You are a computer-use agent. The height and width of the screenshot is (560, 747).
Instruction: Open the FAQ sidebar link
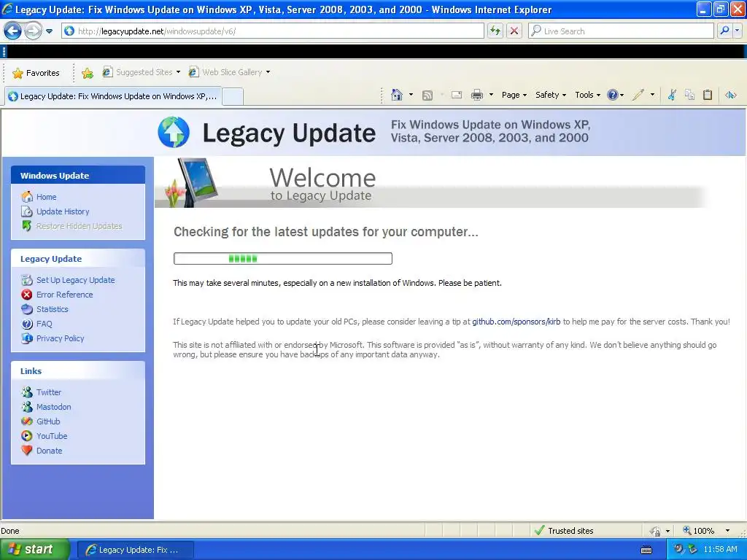coord(44,324)
